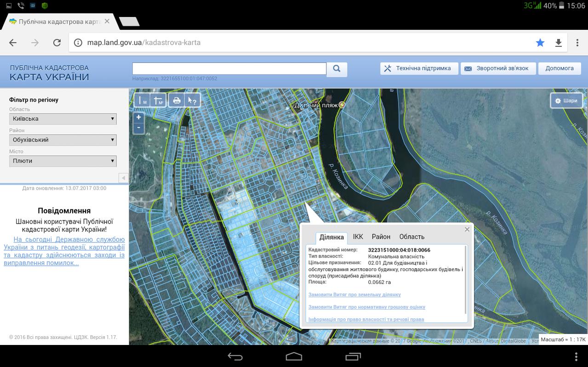
Task: Switch to the ІКК tab in popup
Action: 358,237
